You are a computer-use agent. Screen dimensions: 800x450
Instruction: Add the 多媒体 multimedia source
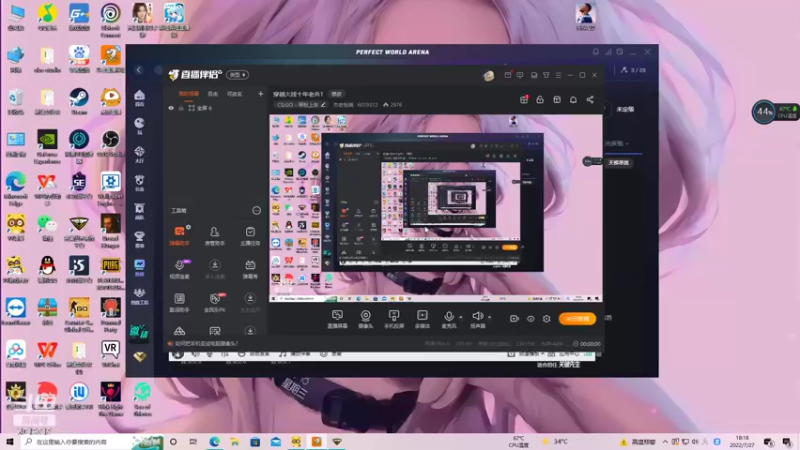[x=422, y=319]
